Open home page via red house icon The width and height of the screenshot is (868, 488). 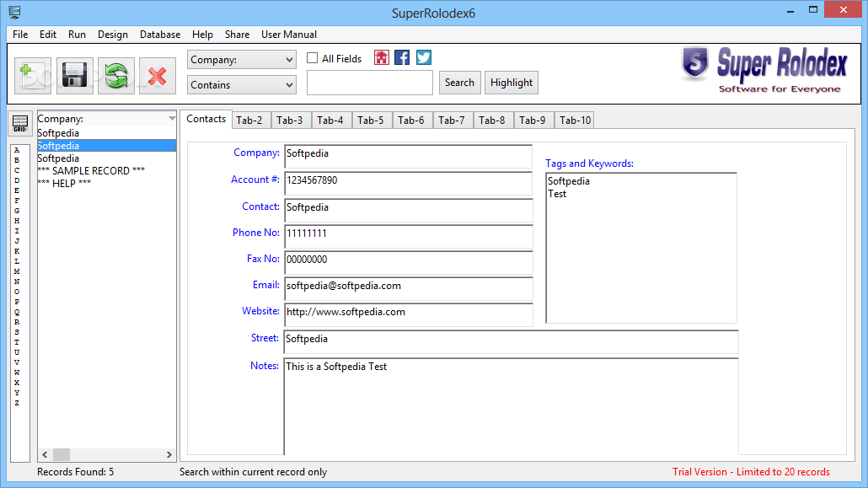click(382, 57)
